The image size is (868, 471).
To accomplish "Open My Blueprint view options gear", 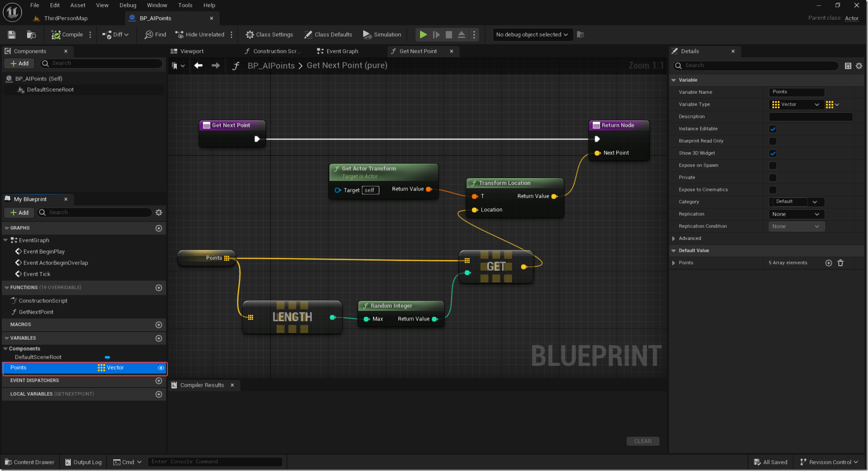I will 159,212.
